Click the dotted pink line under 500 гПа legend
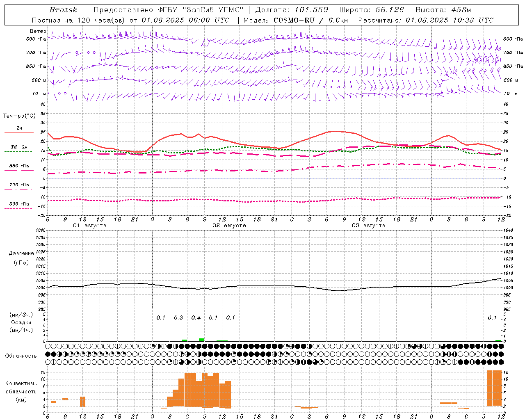The image size is (525, 420). [18, 208]
